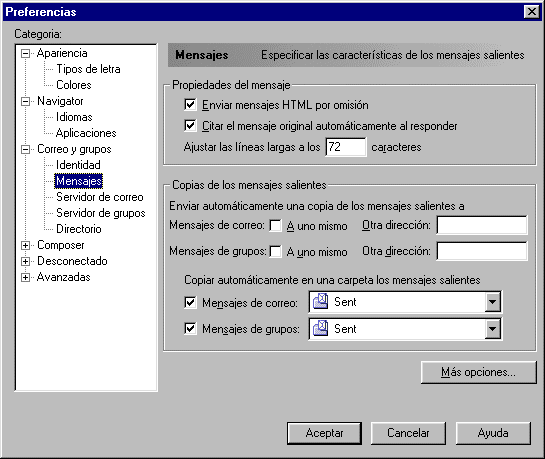Collapse the Apariencia tree category
545x459 pixels.
(25, 54)
